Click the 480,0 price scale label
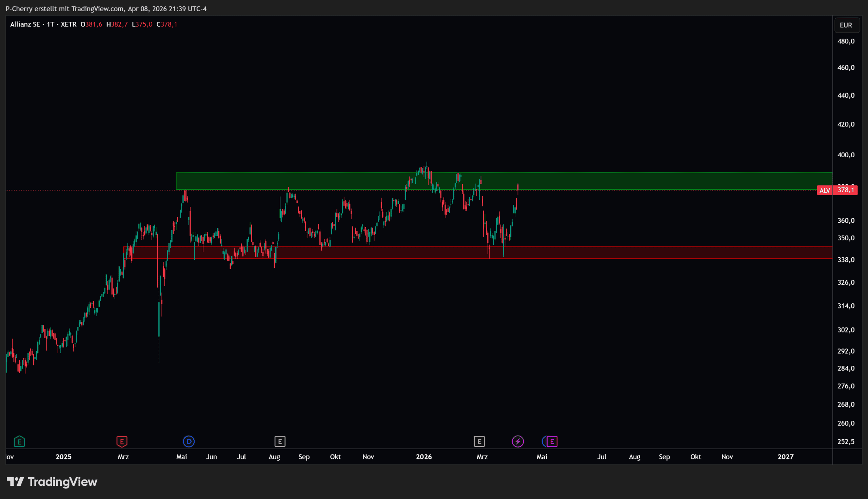This screenshot has width=868, height=499. (x=846, y=41)
